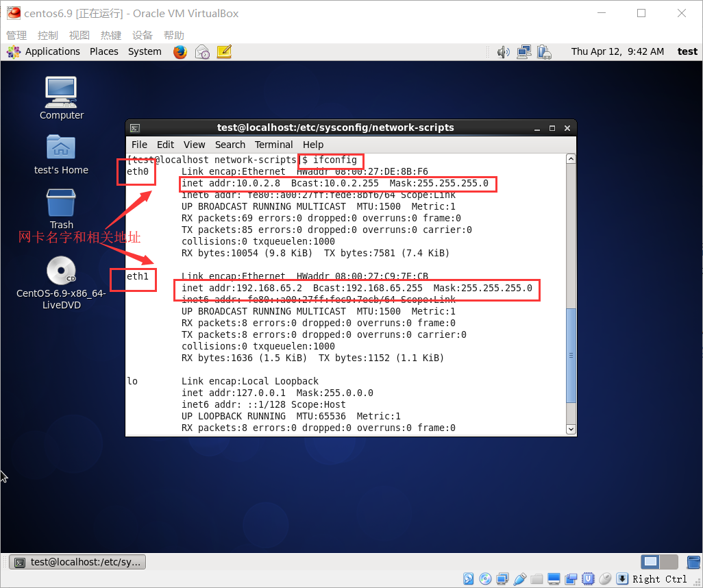Click the inet addr:192.168.65.2 line
This screenshot has width=703, height=588.
(x=357, y=289)
